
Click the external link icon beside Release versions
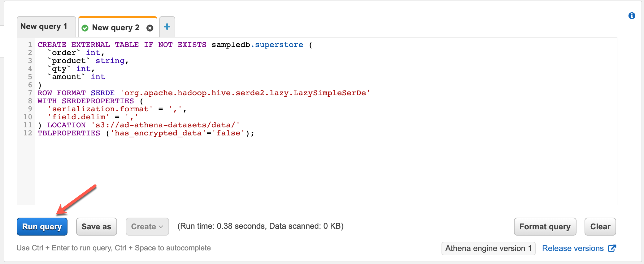612,248
